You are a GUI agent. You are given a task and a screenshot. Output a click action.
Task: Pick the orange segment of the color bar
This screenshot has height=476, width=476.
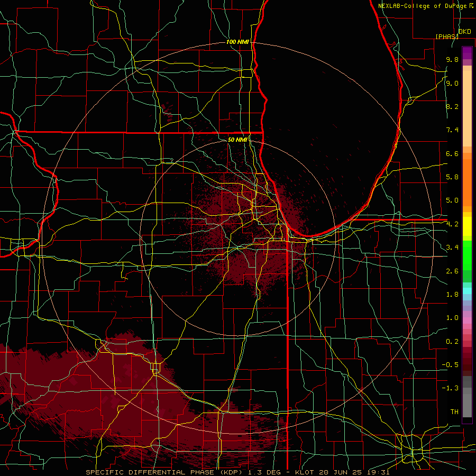[467, 183]
